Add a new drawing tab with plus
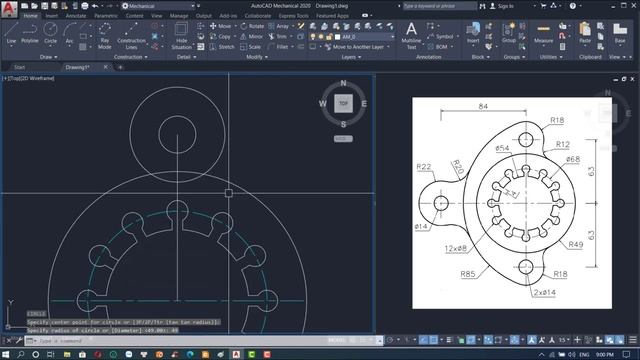640x360 pixels. 120,67
